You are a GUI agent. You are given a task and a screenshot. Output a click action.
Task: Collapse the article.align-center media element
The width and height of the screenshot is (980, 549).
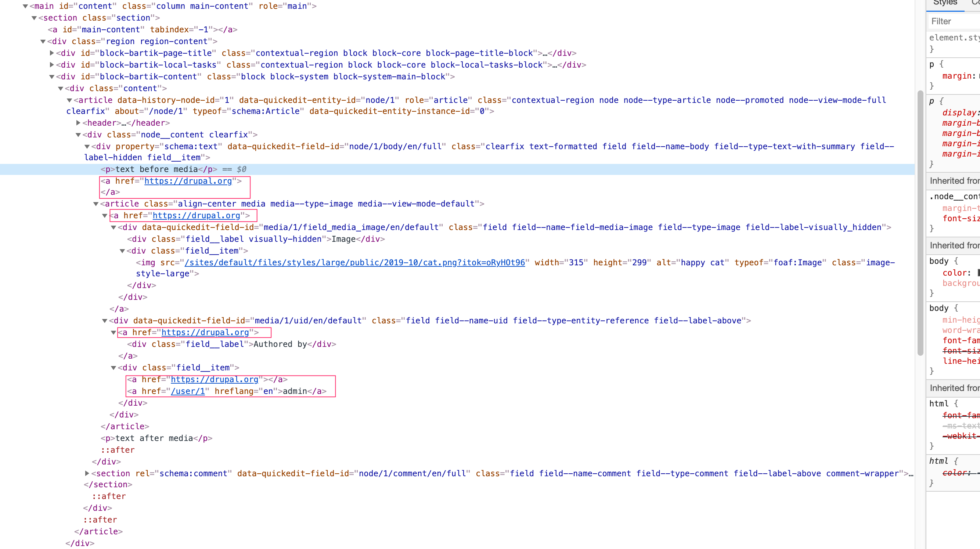pyautogui.click(x=96, y=204)
